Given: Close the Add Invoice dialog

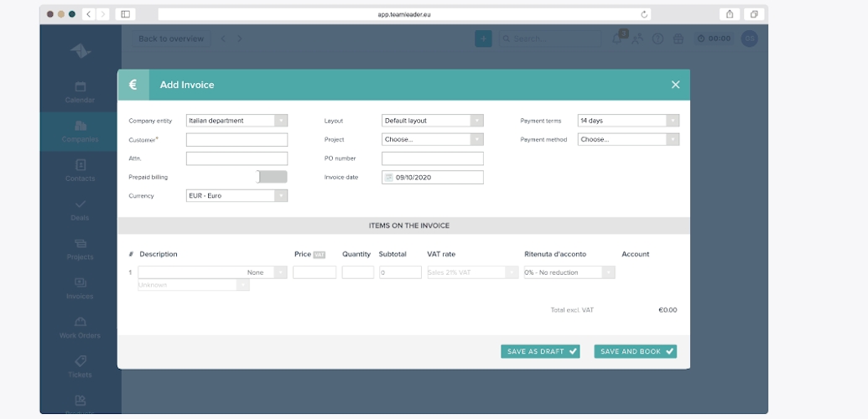Looking at the screenshot, I should [675, 85].
